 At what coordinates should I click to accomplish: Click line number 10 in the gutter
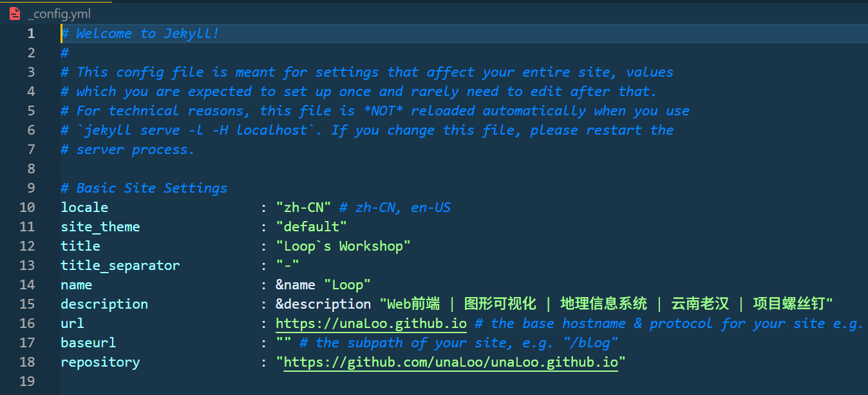27,207
